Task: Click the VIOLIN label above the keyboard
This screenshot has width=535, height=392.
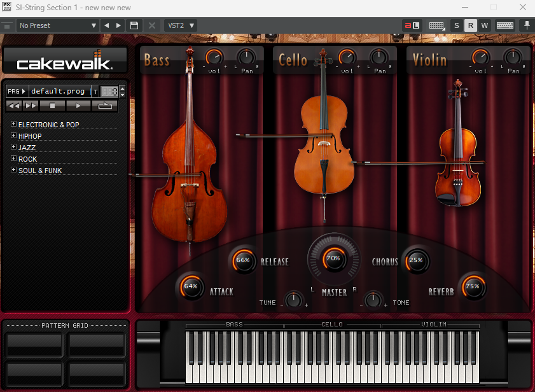Action: click(434, 325)
